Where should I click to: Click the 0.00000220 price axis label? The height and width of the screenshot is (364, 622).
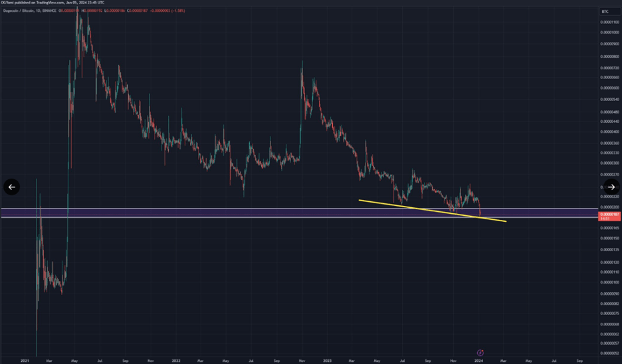[609, 197]
